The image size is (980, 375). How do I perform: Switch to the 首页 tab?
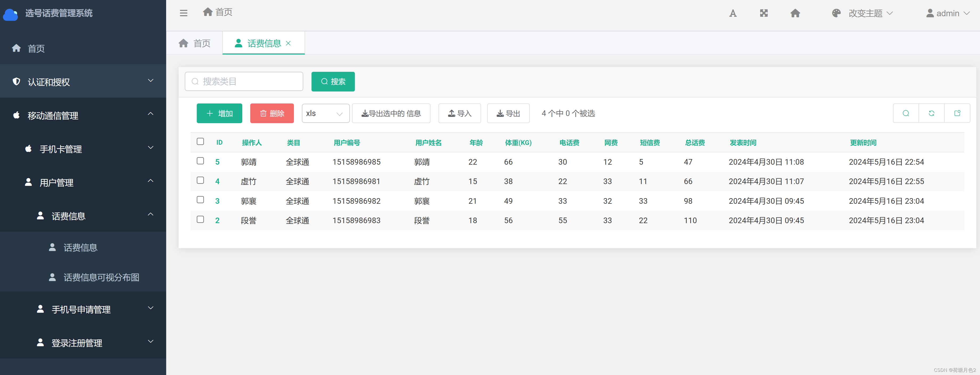coord(194,43)
